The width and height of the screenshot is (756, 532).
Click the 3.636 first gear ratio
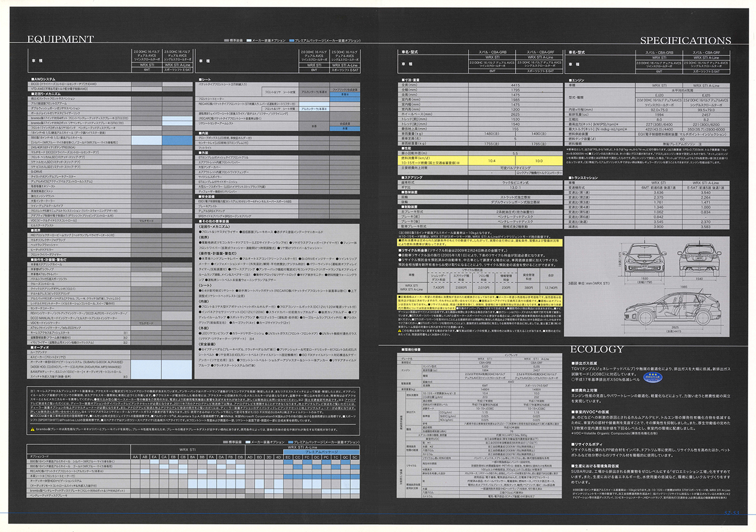pyautogui.click(x=659, y=192)
